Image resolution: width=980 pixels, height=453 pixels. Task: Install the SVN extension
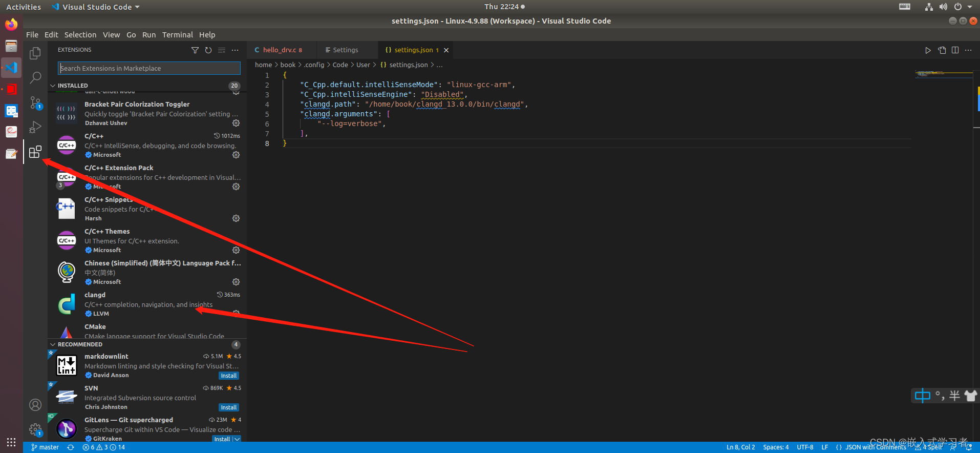[229, 407]
